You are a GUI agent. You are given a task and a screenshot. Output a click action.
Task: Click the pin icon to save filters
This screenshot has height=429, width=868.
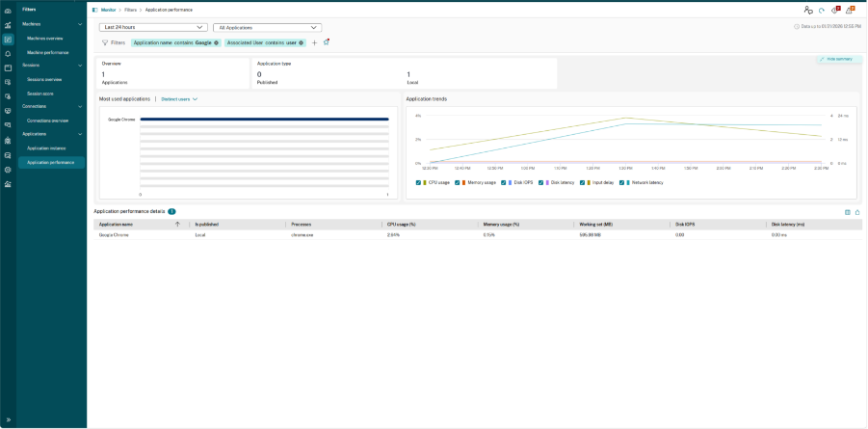[x=326, y=42]
